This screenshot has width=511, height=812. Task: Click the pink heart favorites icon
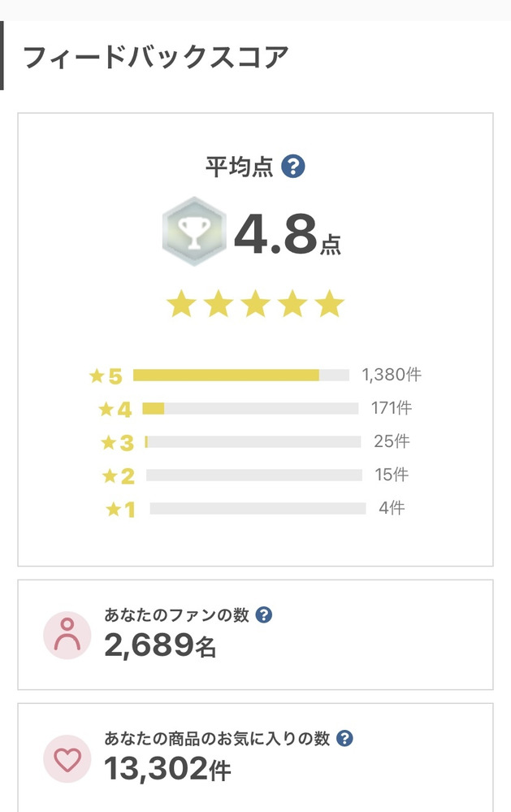coord(67,758)
